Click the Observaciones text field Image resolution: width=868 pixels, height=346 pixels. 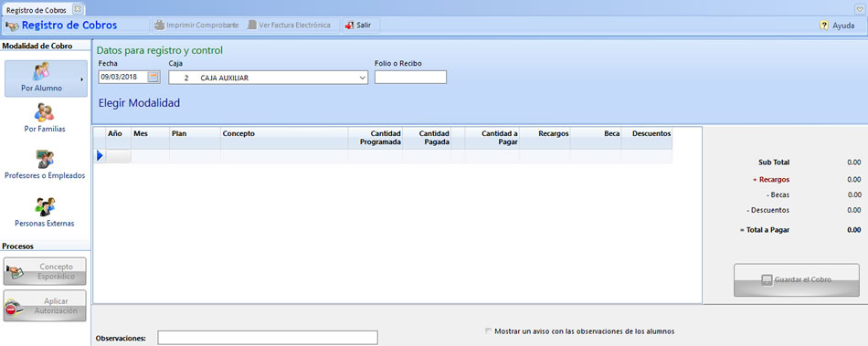[268, 338]
